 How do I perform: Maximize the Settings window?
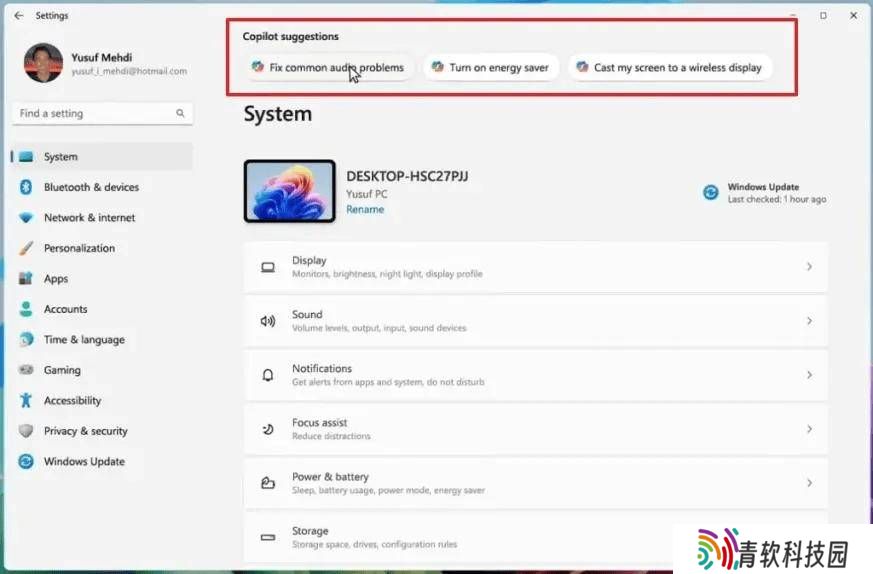coord(823,16)
